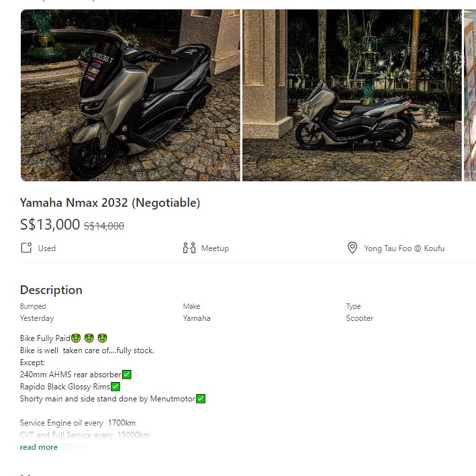The image size is (476, 476).
Task: Click the Used condition tag icon
Action: [26, 248]
